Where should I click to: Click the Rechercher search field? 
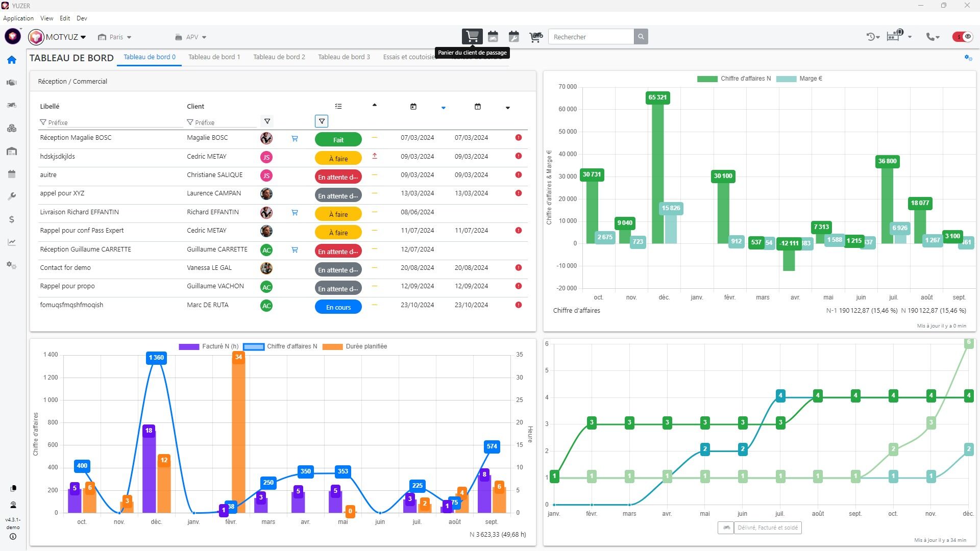(591, 37)
